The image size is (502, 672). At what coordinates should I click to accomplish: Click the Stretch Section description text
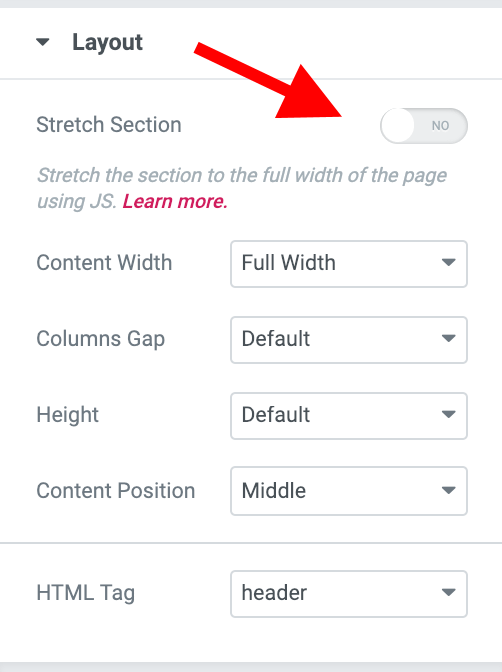point(241,188)
